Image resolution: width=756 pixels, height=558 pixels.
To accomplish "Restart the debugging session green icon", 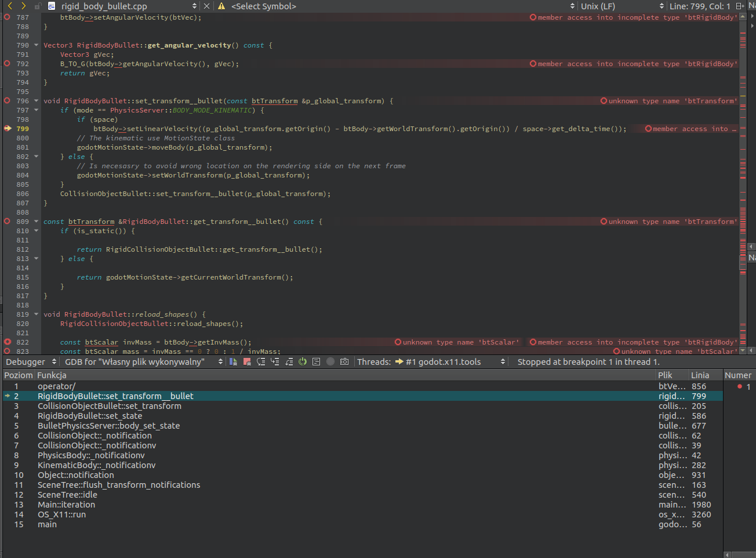I will tap(302, 361).
